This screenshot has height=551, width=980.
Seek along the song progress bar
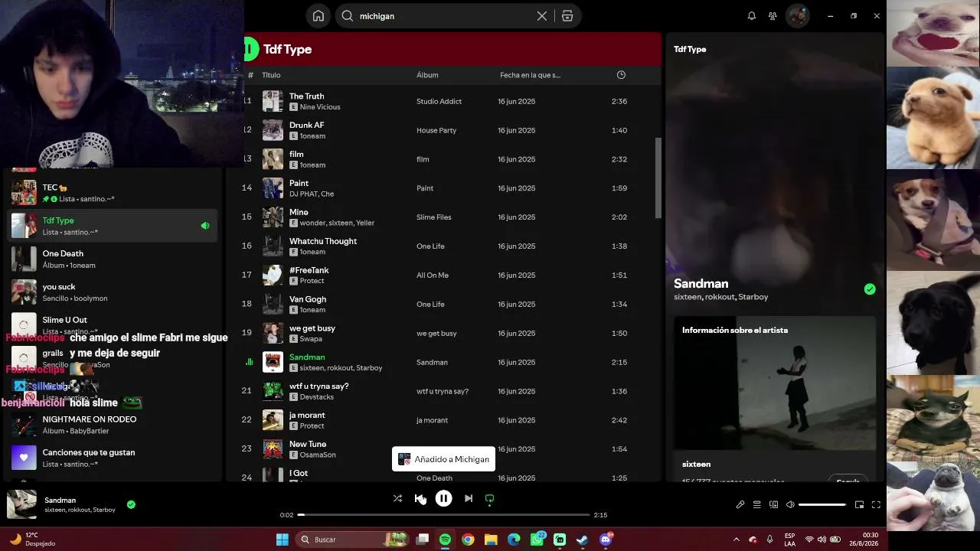coord(444,515)
